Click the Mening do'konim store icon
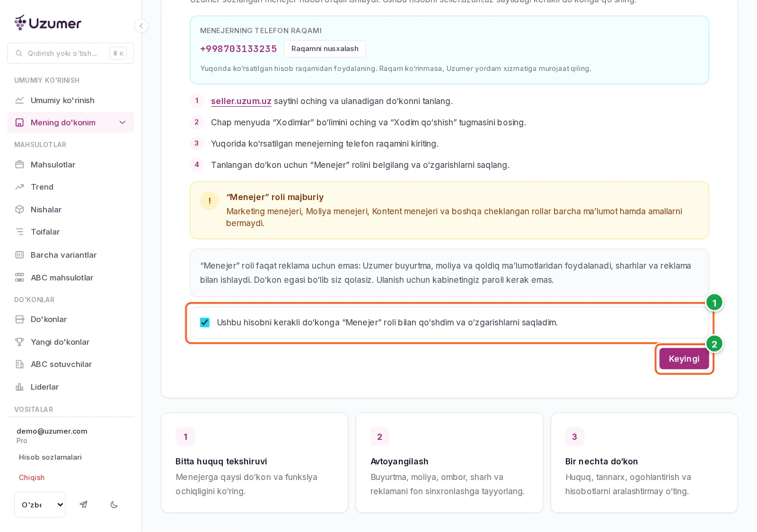 19,122
